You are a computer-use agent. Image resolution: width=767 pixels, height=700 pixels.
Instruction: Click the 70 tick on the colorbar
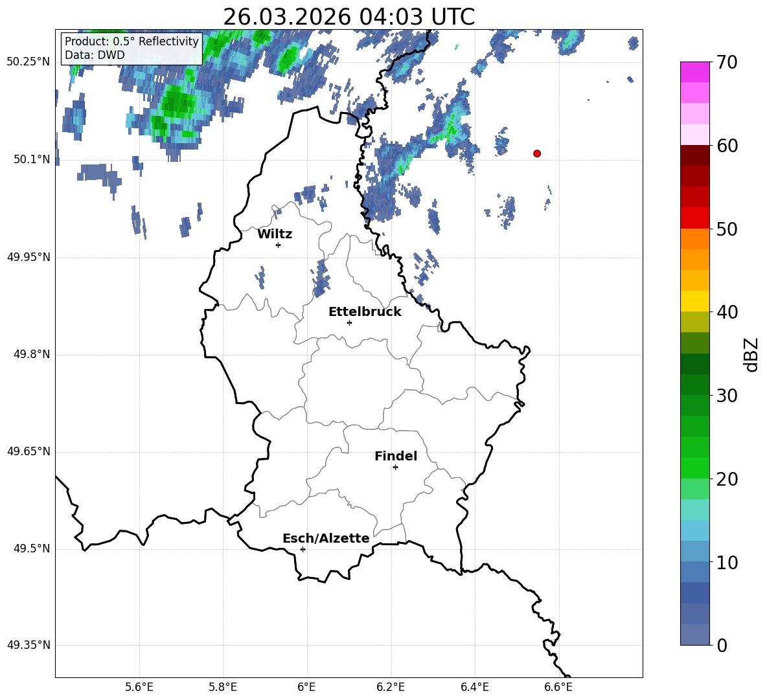[x=726, y=63]
